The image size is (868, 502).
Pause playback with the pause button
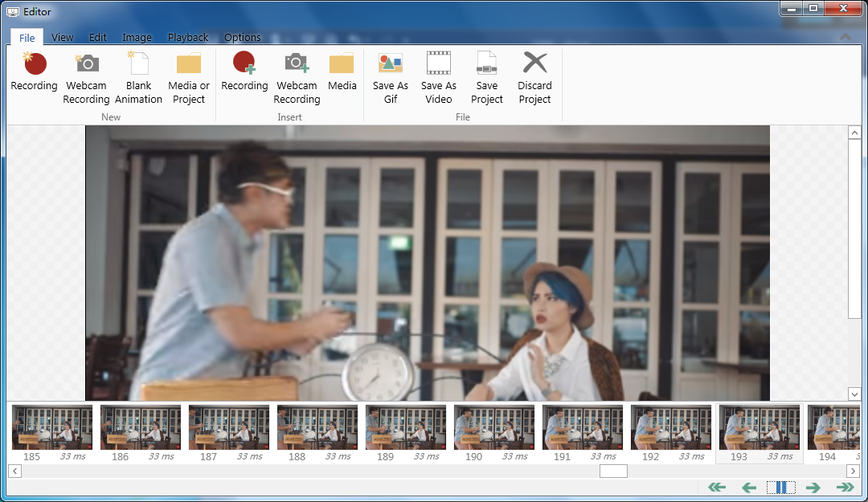(x=780, y=488)
